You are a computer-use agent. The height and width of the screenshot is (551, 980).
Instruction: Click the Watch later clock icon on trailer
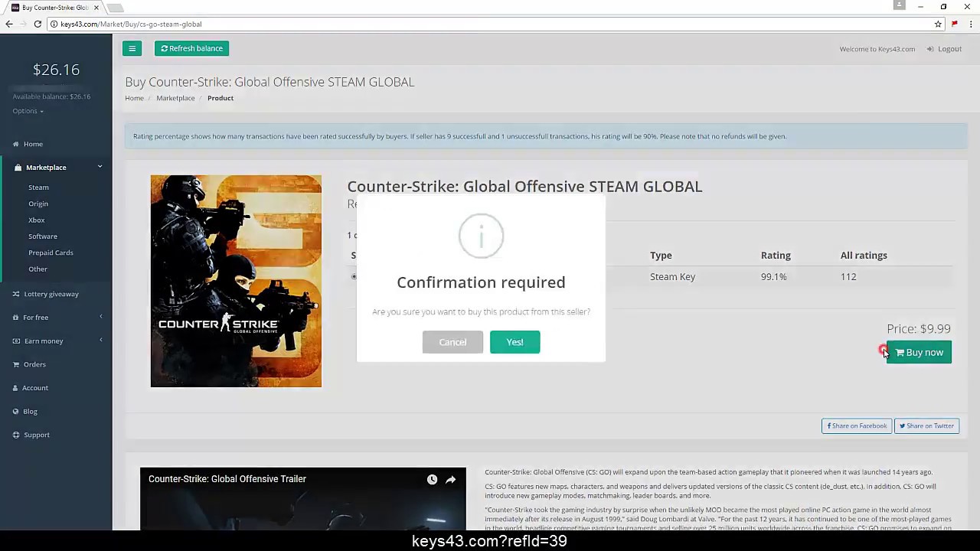click(432, 479)
